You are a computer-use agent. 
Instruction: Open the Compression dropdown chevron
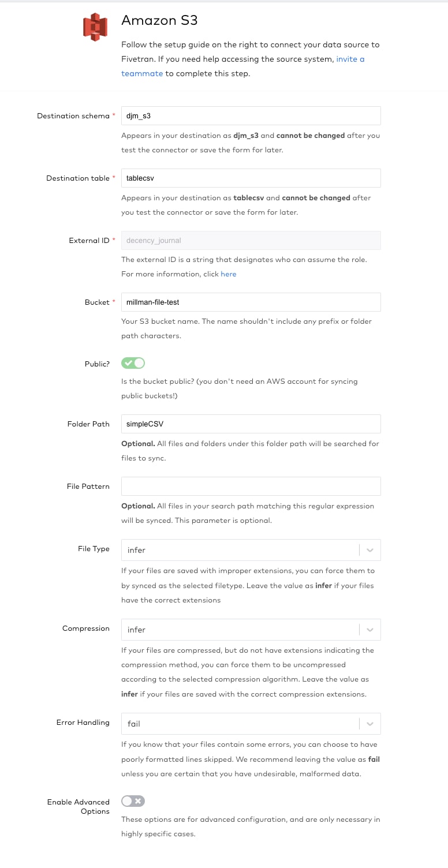pyautogui.click(x=370, y=630)
